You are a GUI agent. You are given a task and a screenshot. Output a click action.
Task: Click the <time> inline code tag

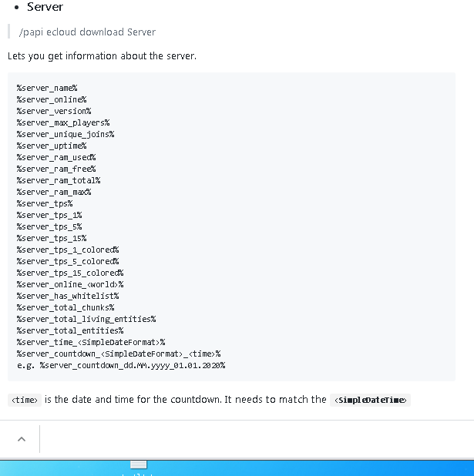pos(24,401)
